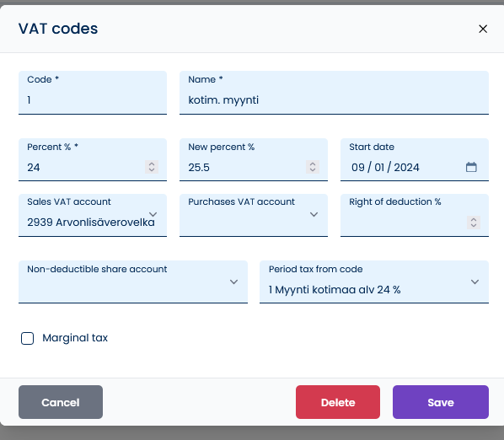This screenshot has height=440, width=504.
Task: Select the month in Start date field
Action: coord(357,168)
